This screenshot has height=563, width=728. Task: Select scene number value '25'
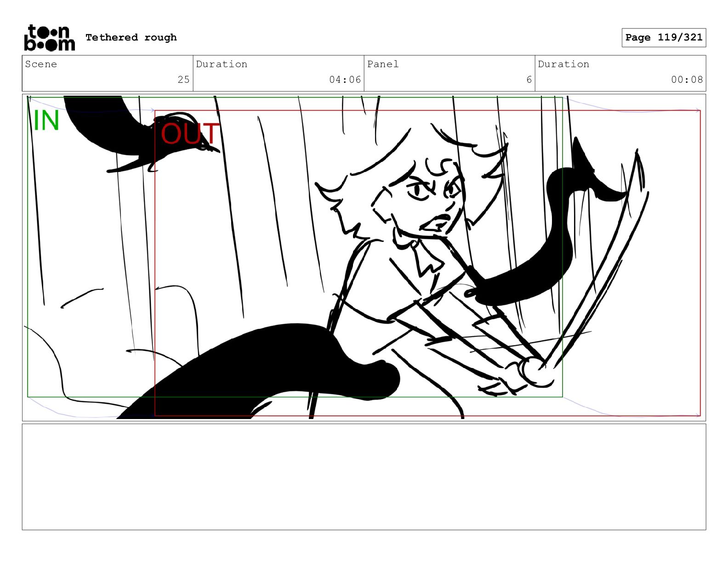point(183,80)
